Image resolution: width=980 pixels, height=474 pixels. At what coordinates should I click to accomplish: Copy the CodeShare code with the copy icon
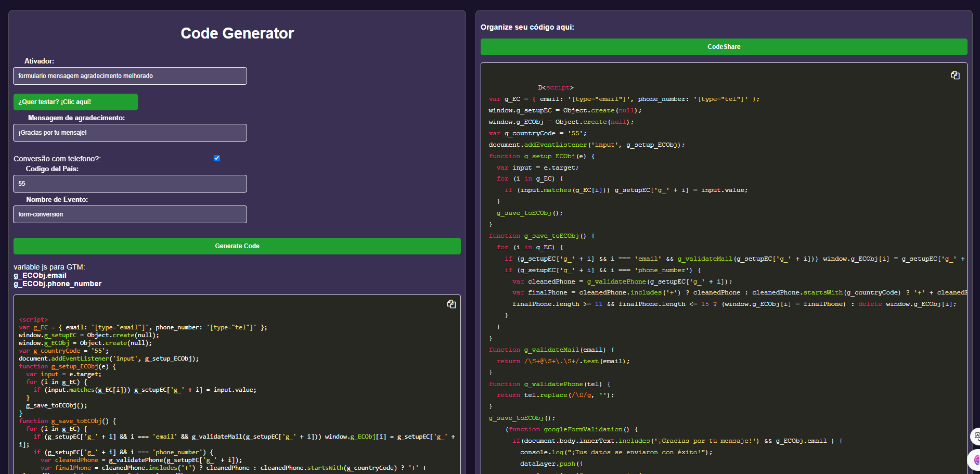(x=955, y=75)
